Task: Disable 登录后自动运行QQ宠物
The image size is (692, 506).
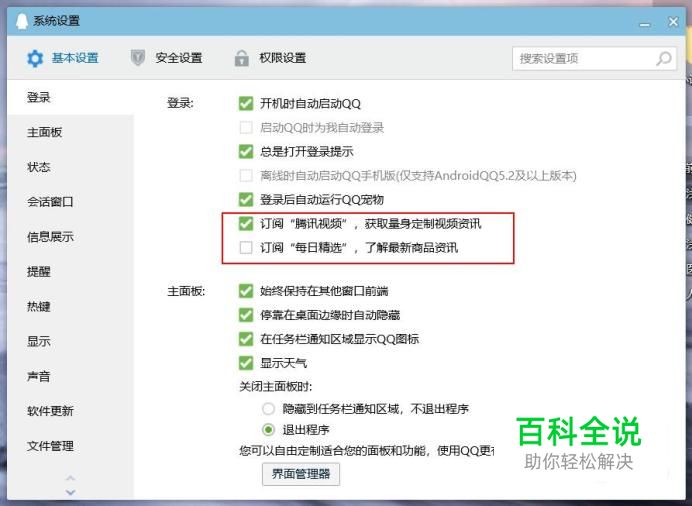Action: tap(246, 199)
